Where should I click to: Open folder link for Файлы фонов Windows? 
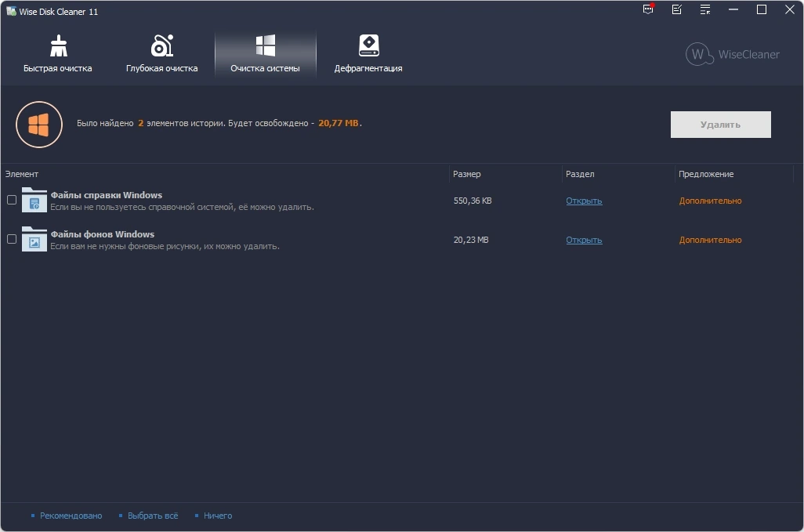[584, 240]
